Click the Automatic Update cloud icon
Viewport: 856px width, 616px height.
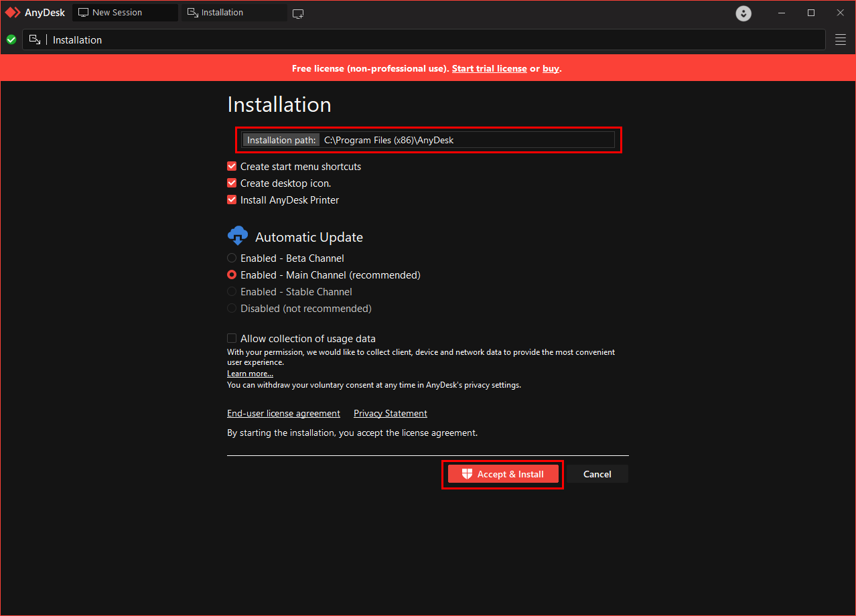238,236
